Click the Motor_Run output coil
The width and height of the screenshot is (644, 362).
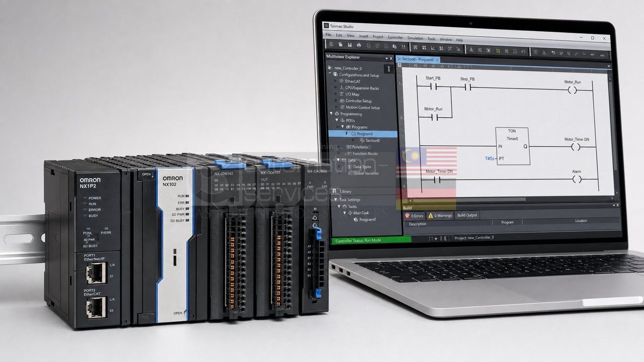(x=573, y=90)
